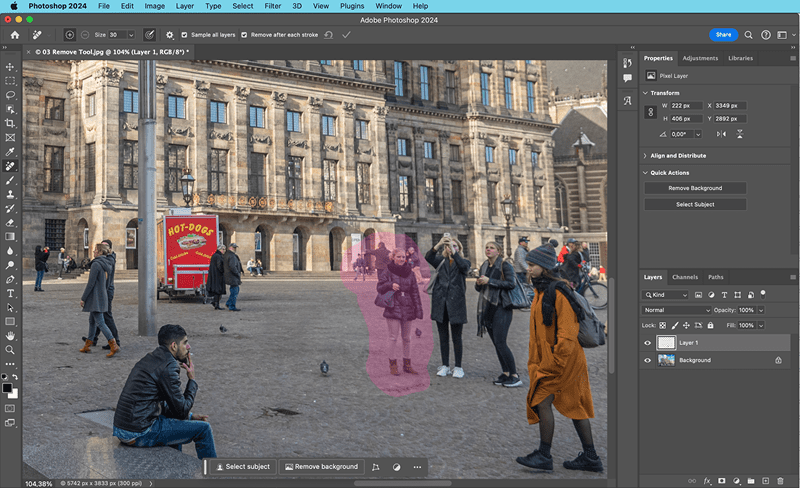This screenshot has height=488, width=800.
Task: Click the foreground color swatch
Action: pos(7,388)
